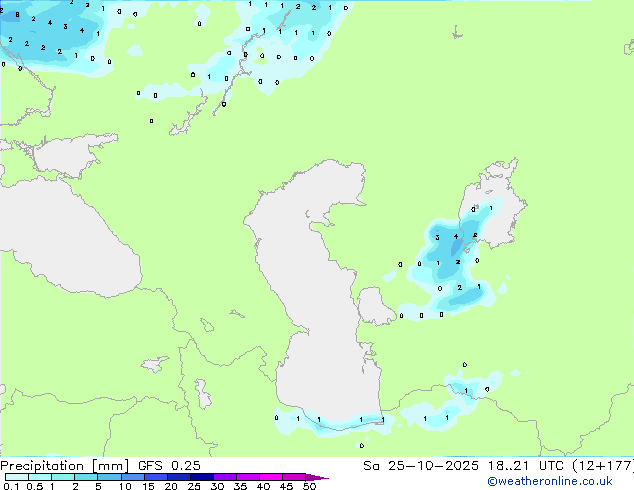The width and height of the screenshot is (634, 490).
Task: Select the legend swatch between 0.5 and 1
Action: pos(40,477)
